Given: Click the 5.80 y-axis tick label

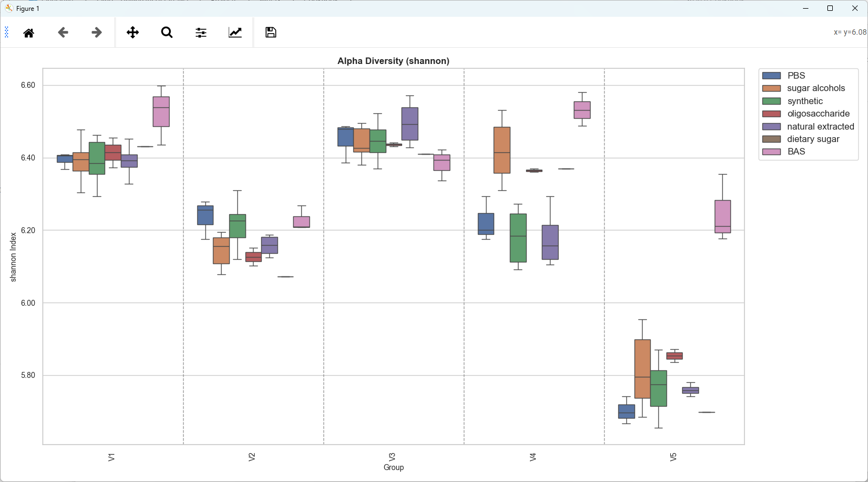Looking at the screenshot, I should pyautogui.click(x=28, y=375).
